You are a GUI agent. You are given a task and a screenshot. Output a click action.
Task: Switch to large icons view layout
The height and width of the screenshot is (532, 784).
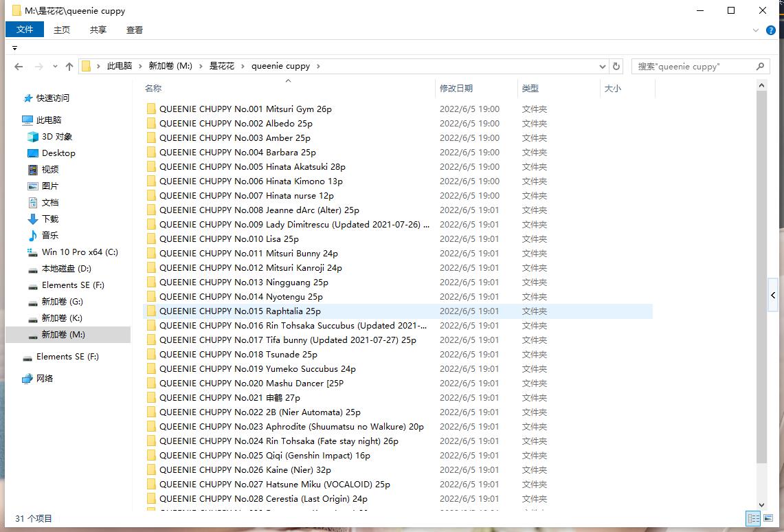(768, 518)
